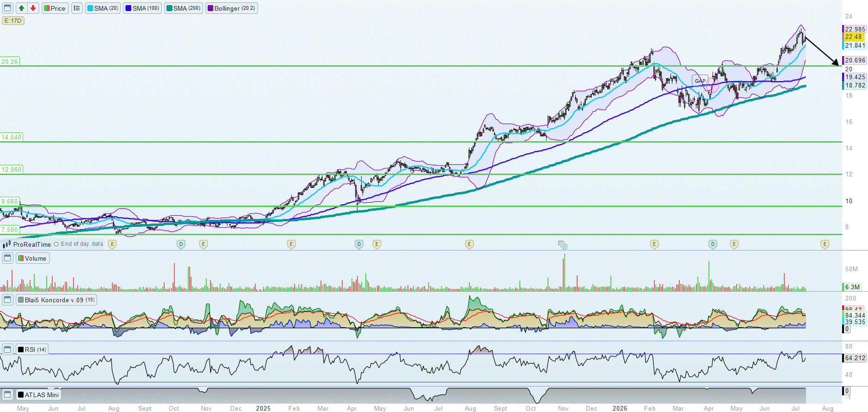
Task: Click the 6.3M volume value label
Action: [x=852, y=287]
